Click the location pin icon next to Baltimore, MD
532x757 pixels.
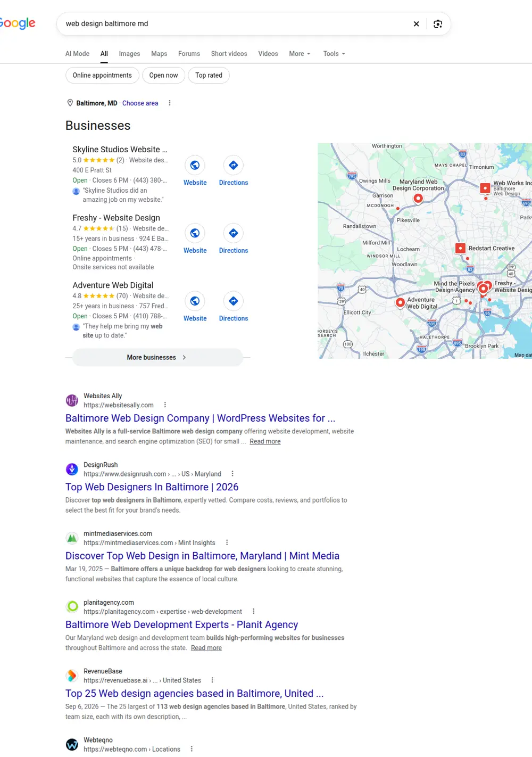(70, 103)
